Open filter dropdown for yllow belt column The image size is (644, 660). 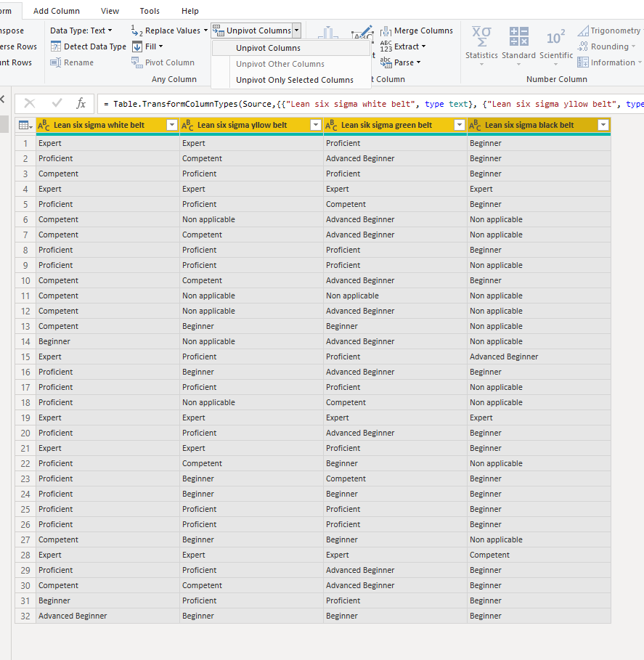tap(316, 125)
